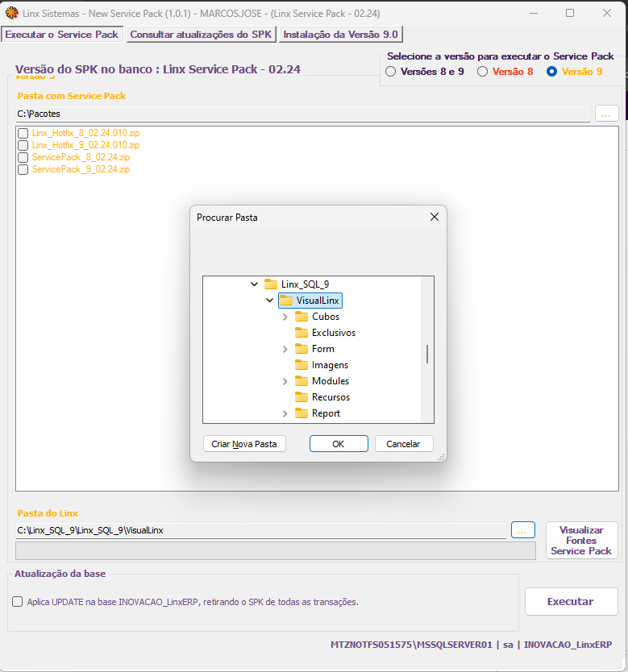Viewport: 628px width, 672px height.
Task: Expand the Form folder node
Action: [x=285, y=349]
